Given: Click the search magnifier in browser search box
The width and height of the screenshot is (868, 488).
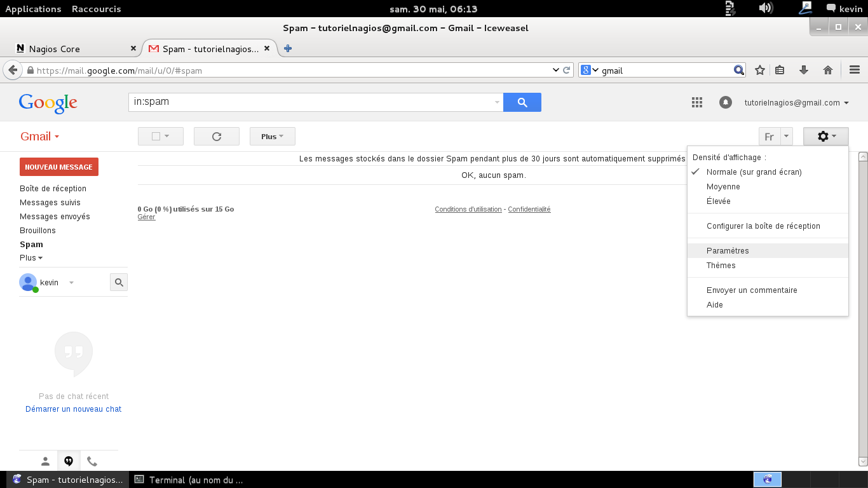Looking at the screenshot, I should (739, 70).
